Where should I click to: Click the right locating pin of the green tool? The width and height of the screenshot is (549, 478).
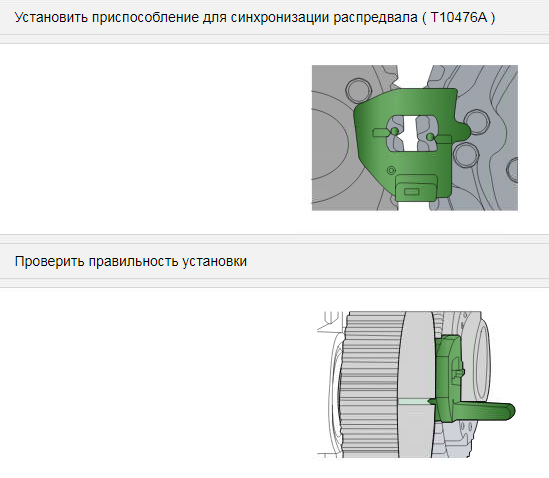coord(430,137)
